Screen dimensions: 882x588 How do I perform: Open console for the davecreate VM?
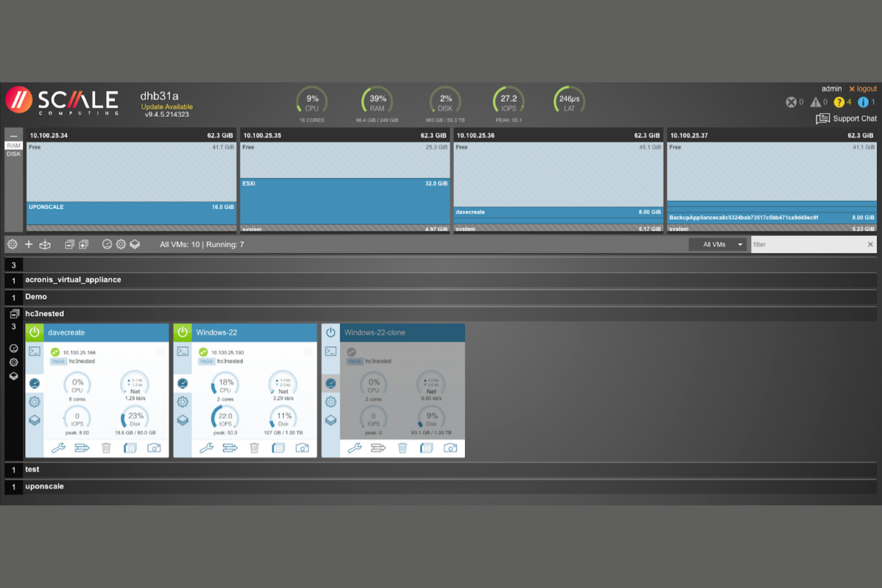click(x=34, y=351)
